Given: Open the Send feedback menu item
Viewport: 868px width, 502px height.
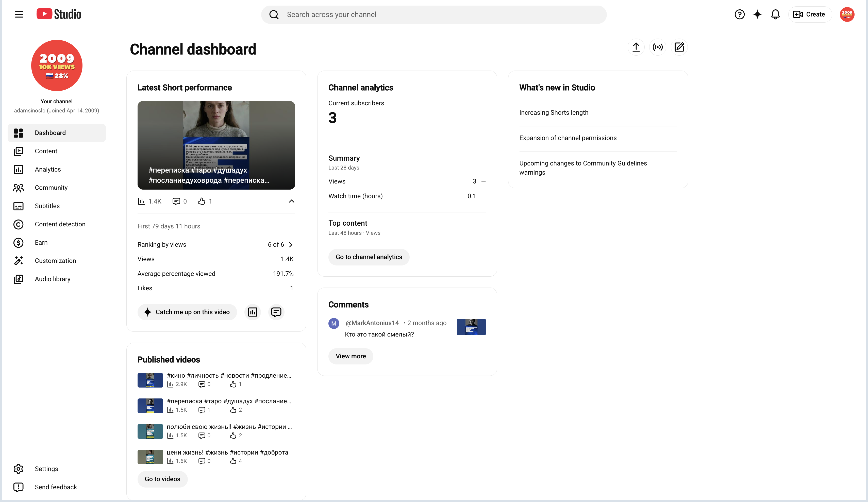Looking at the screenshot, I should coord(57,487).
